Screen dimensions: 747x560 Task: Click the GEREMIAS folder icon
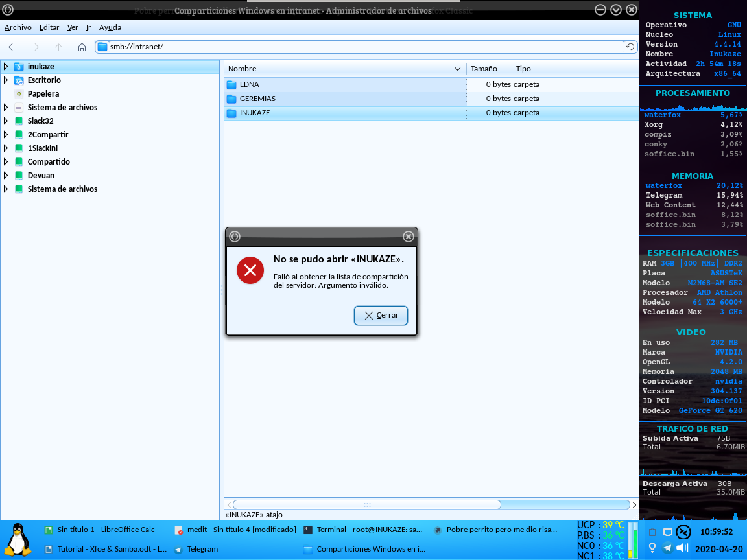coord(231,99)
